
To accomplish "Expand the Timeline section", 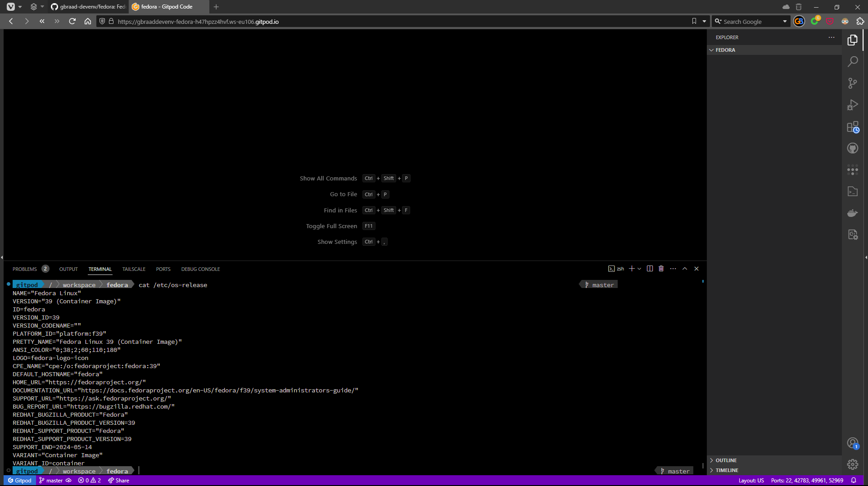I will pos(774,470).
